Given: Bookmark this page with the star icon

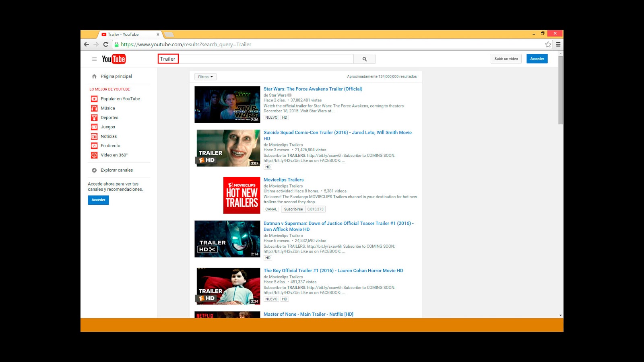Looking at the screenshot, I should [x=548, y=45].
